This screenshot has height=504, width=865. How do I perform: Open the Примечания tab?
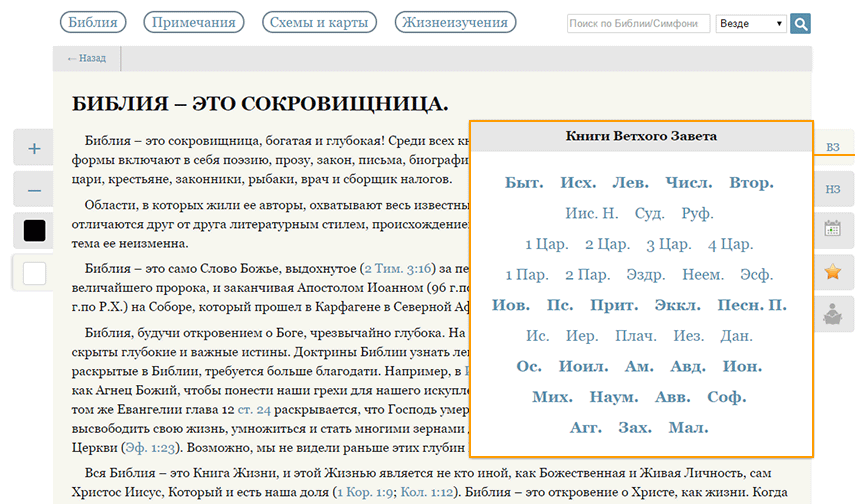pyautogui.click(x=194, y=22)
